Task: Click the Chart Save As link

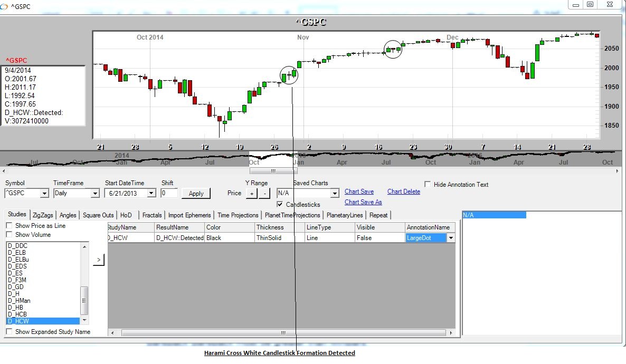Action: [363, 202]
